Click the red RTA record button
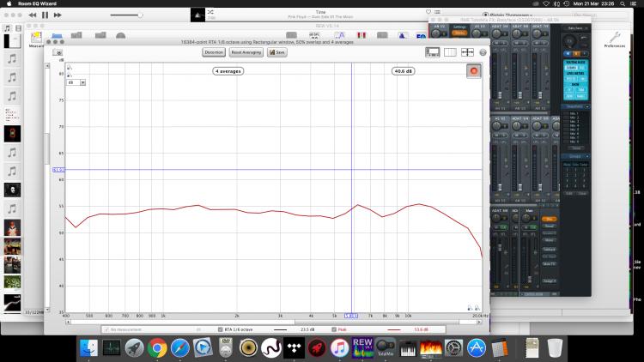The height and width of the screenshot is (362, 644). coord(473,71)
